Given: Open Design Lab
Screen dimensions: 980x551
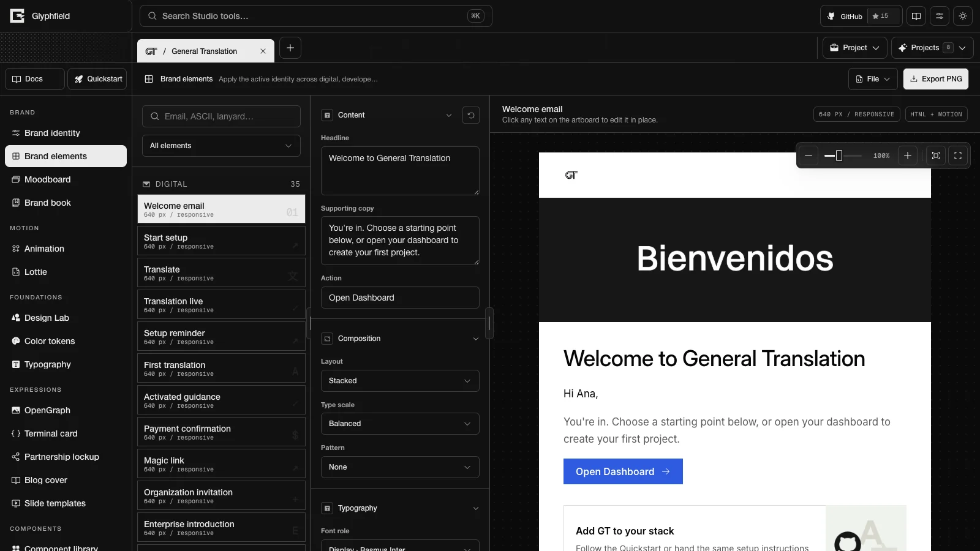Looking at the screenshot, I should click(x=66, y=318).
